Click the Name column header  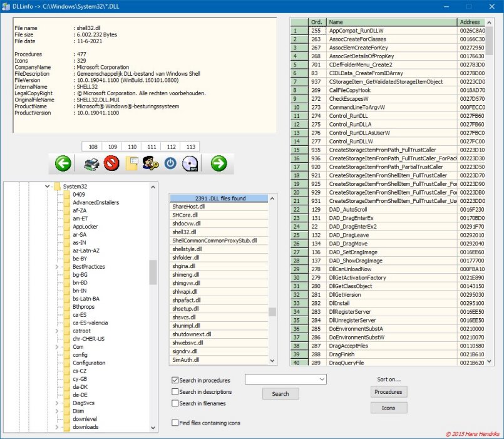(x=391, y=22)
